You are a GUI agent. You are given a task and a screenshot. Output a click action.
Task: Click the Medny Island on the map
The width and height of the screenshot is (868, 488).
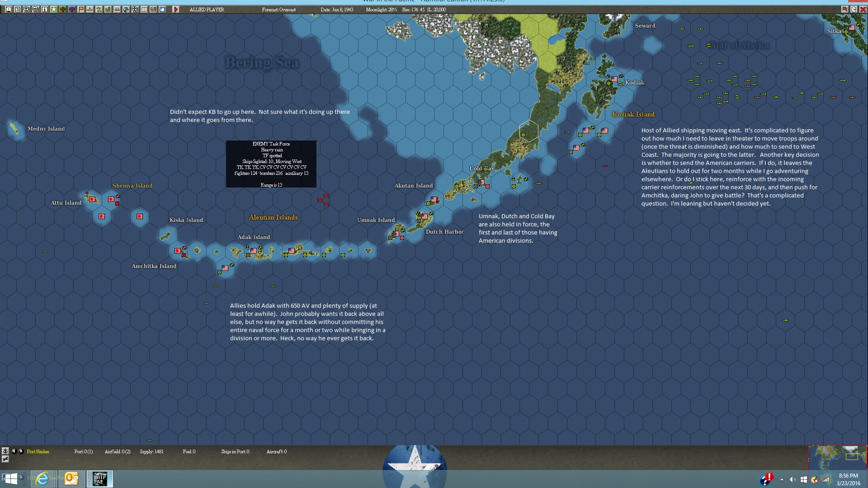pos(14,129)
